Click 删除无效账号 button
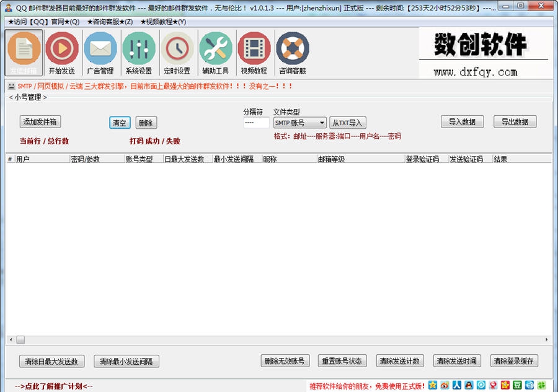Image resolution: width=558 pixels, height=392 pixels. click(285, 361)
